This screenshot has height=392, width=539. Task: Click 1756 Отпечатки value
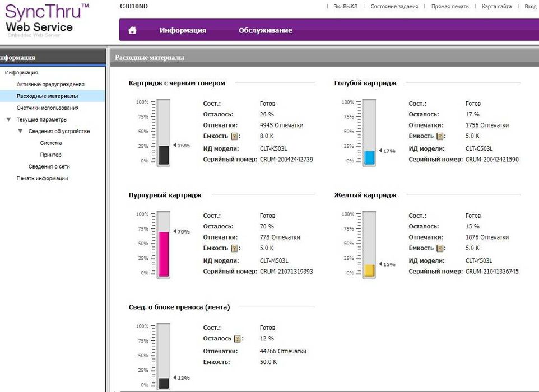(x=487, y=125)
